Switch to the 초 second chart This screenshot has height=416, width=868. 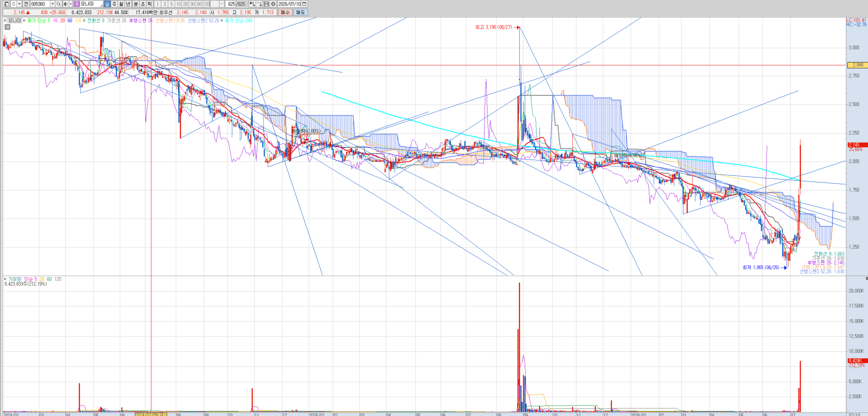click(x=143, y=4)
